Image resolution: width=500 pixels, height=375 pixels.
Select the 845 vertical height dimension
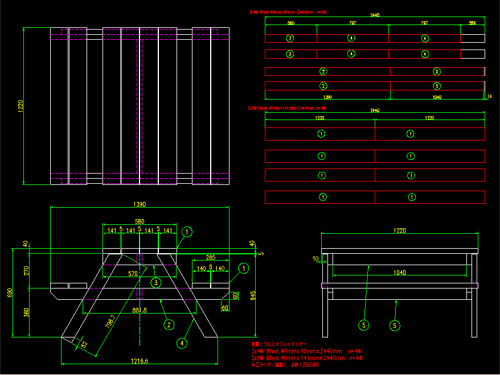pyautogui.click(x=253, y=295)
